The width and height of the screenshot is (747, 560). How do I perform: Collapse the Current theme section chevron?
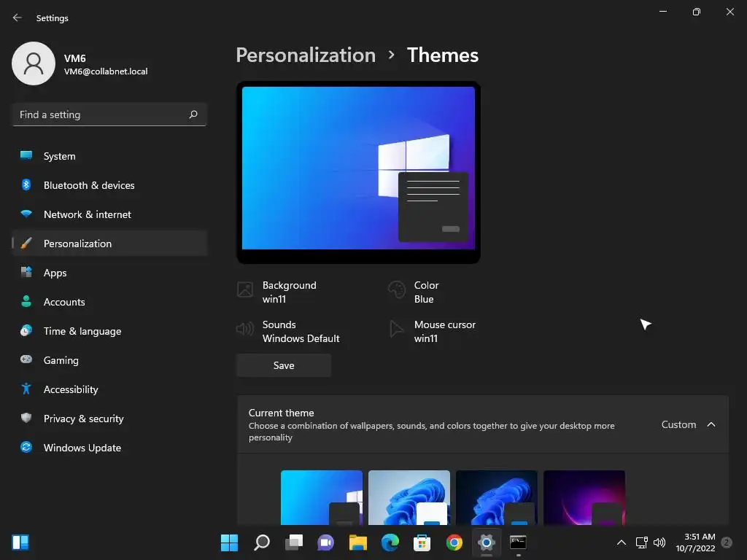pos(711,424)
